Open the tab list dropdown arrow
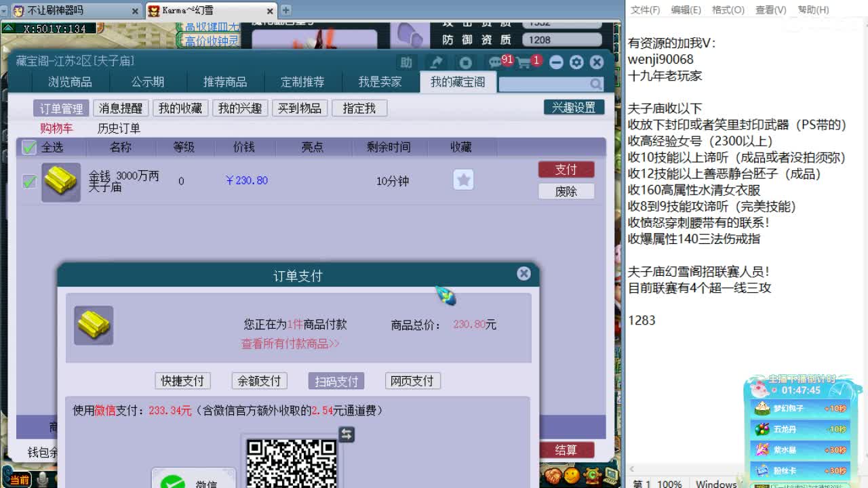868x488 pixels. pos(5,11)
